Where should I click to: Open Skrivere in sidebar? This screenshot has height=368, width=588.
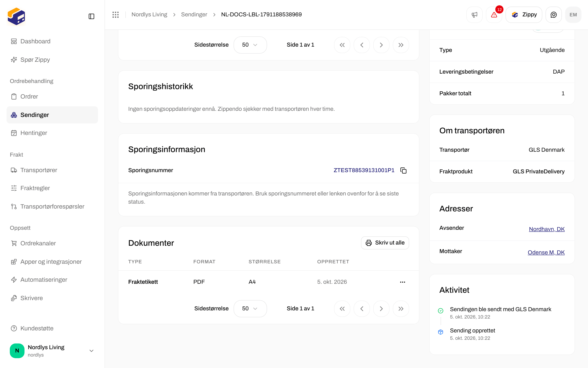click(x=52, y=298)
